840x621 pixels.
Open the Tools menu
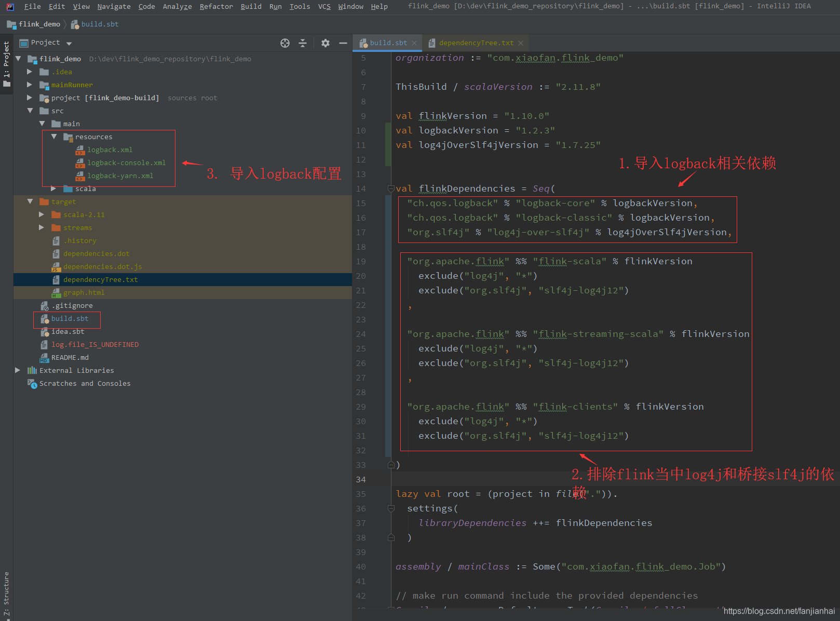pos(300,7)
